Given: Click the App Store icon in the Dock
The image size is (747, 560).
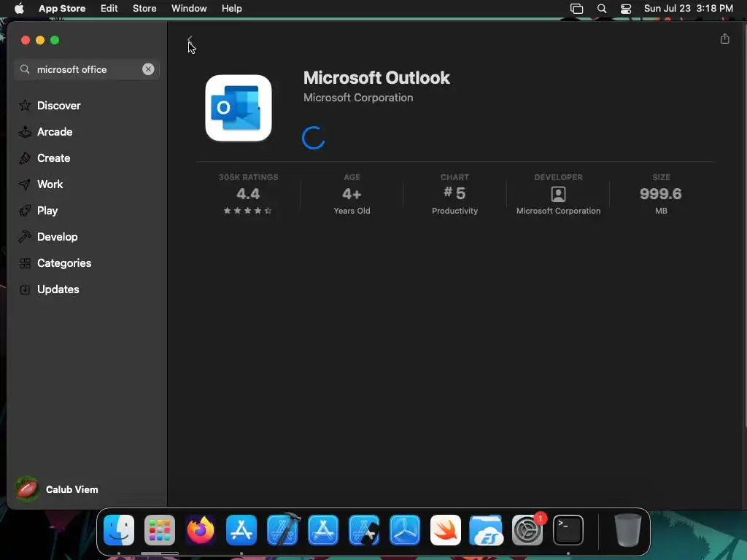Looking at the screenshot, I should (x=241, y=530).
